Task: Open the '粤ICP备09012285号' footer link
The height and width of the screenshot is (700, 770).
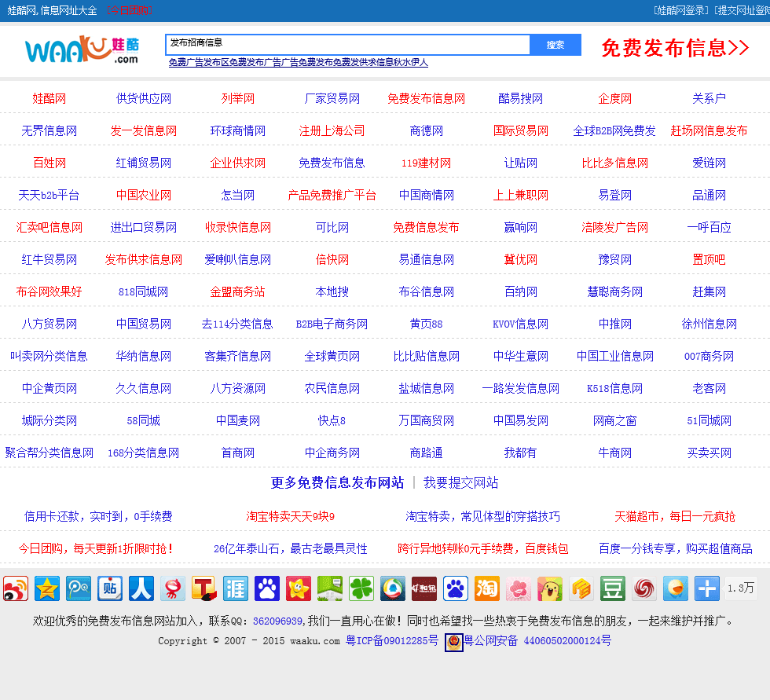Action: tap(392, 641)
